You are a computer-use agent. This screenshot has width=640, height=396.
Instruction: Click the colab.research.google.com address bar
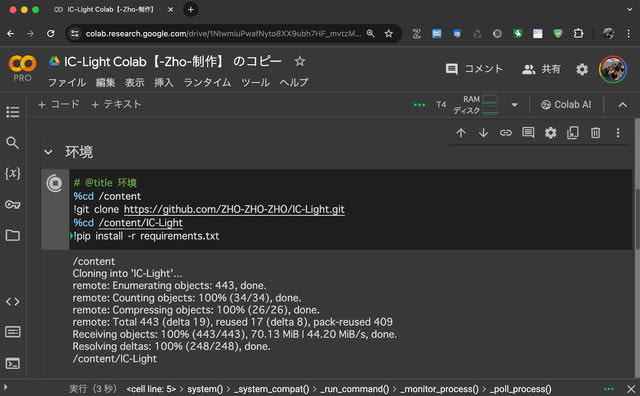click(x=224, y=33)
